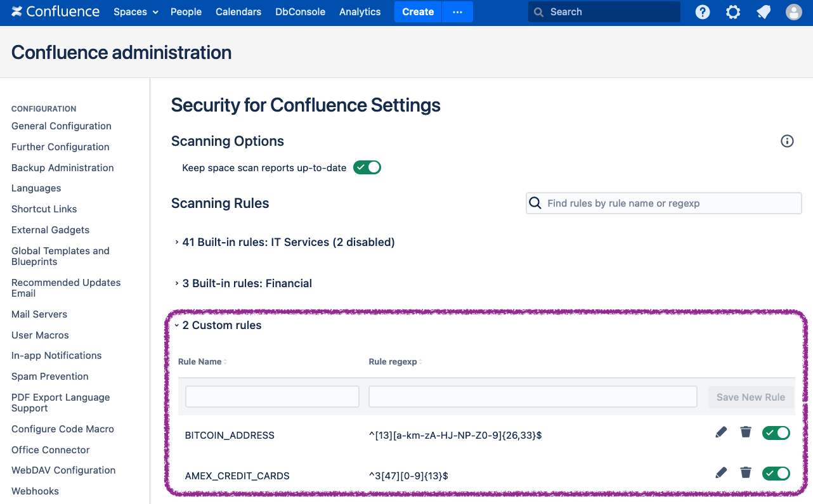The height and width of the screenshot is (504, 813).
Task: Click the find rules search field
Action: (663, 203)
